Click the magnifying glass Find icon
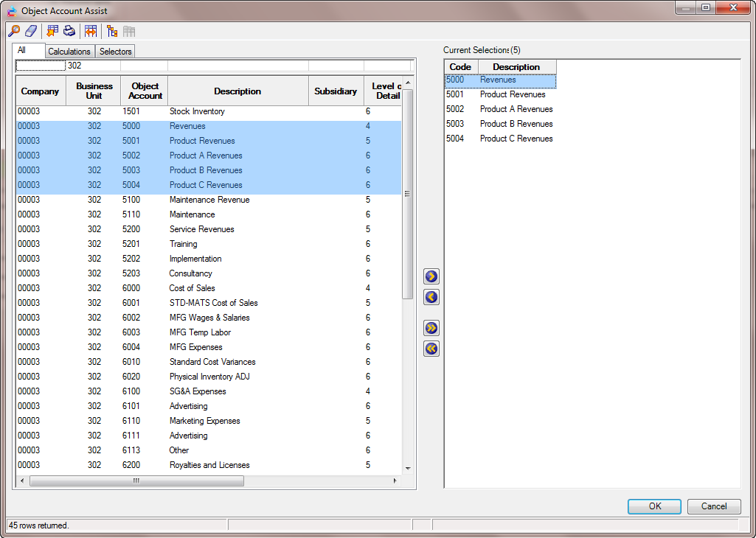 click(x=14, y=31)
